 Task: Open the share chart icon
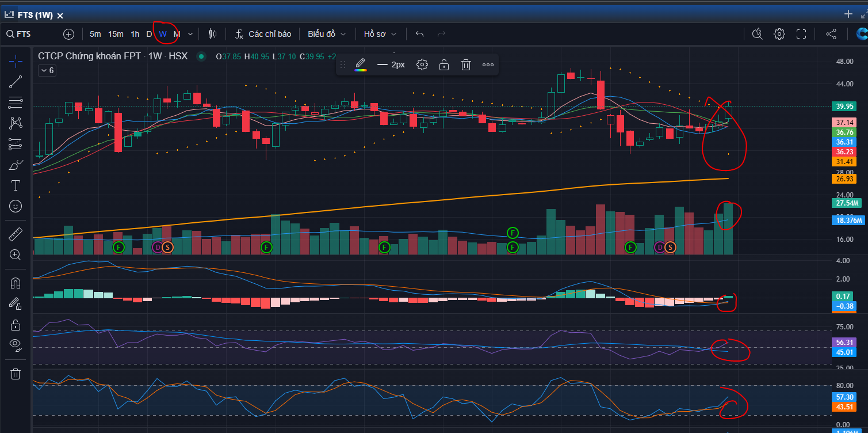pyautogui.click(x=831, y=34)
